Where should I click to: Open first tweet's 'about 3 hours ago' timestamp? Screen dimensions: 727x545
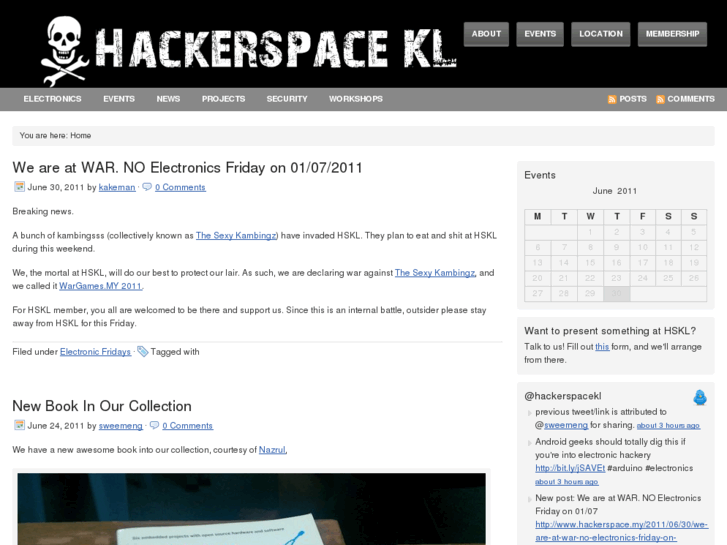tap(668, 425)
